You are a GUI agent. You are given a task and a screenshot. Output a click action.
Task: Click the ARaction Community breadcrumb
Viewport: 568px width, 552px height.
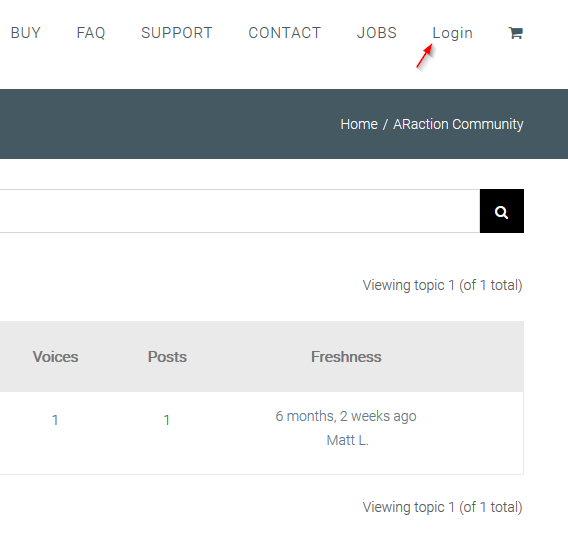click(458, 124)
